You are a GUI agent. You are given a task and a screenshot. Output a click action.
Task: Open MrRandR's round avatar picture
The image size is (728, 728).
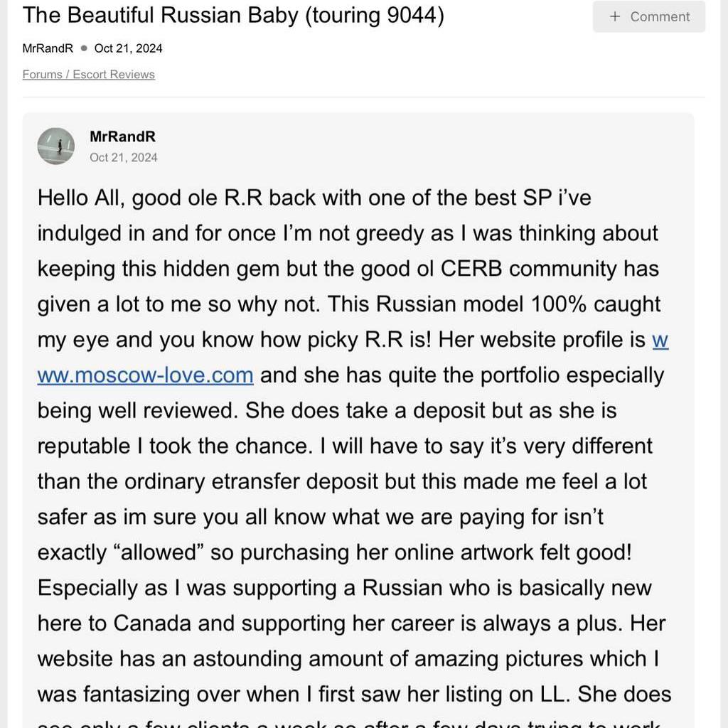click(x=56, y=146)
